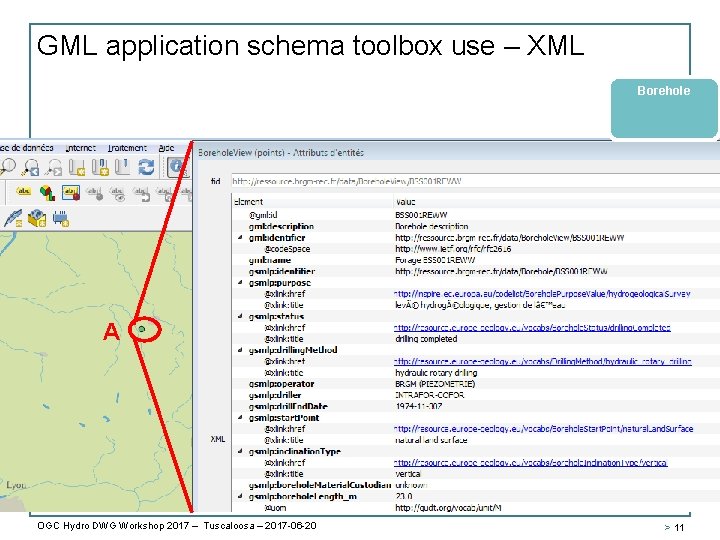This screenshot has width=720, height=540.
Task: Click value 'BRGM (PIEZOMETRIE)'
Action: coord(435,384)
